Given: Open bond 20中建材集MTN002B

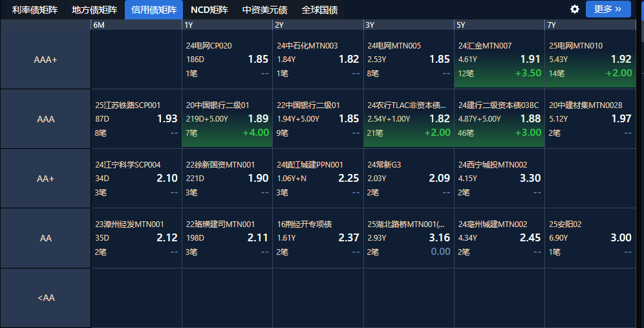Looking at the screenshot, I should pos(586,105).
